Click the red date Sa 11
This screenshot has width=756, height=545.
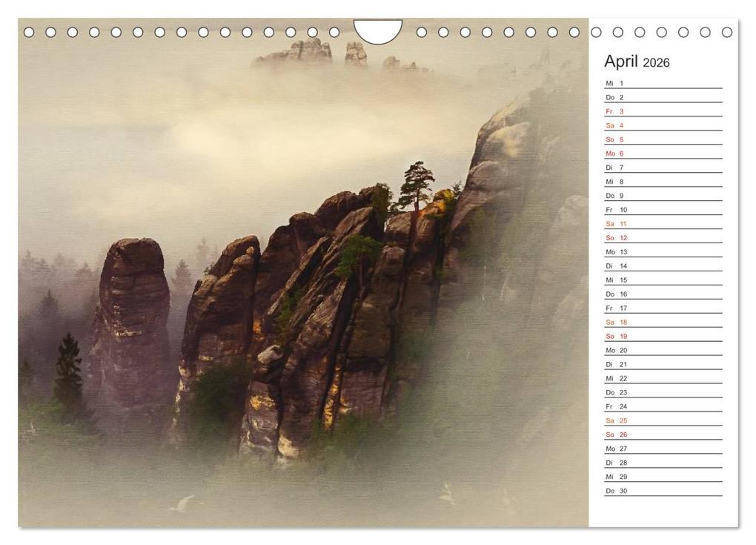point(614,223)
